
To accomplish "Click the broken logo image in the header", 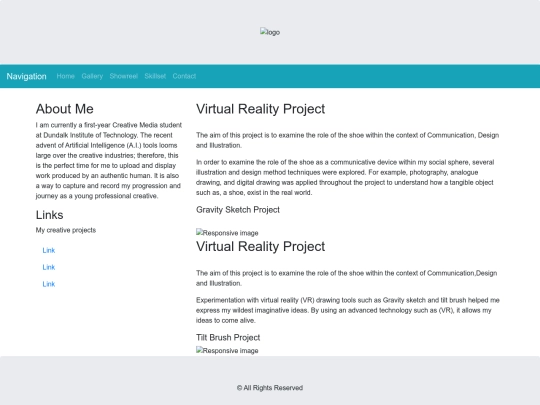I will point(270,32).
